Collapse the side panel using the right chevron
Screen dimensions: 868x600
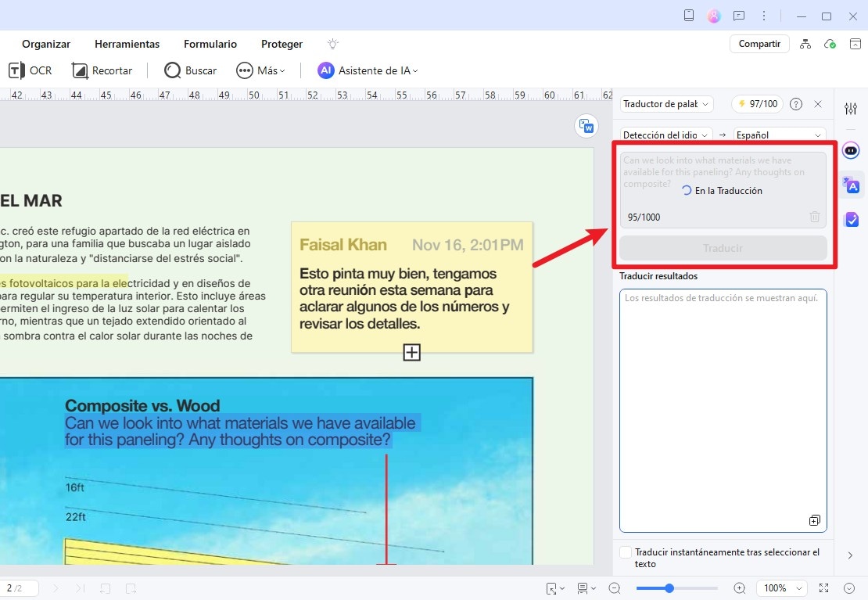[x=850, y=555]
